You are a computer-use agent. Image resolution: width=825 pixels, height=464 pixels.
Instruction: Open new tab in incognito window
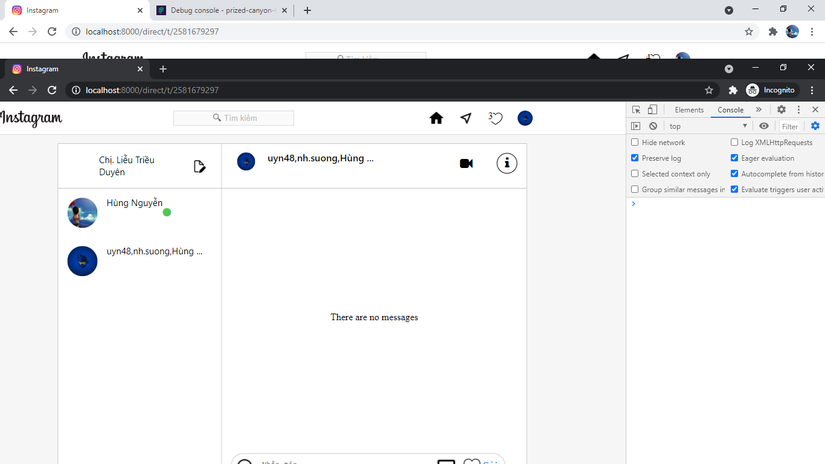(163, 69)
